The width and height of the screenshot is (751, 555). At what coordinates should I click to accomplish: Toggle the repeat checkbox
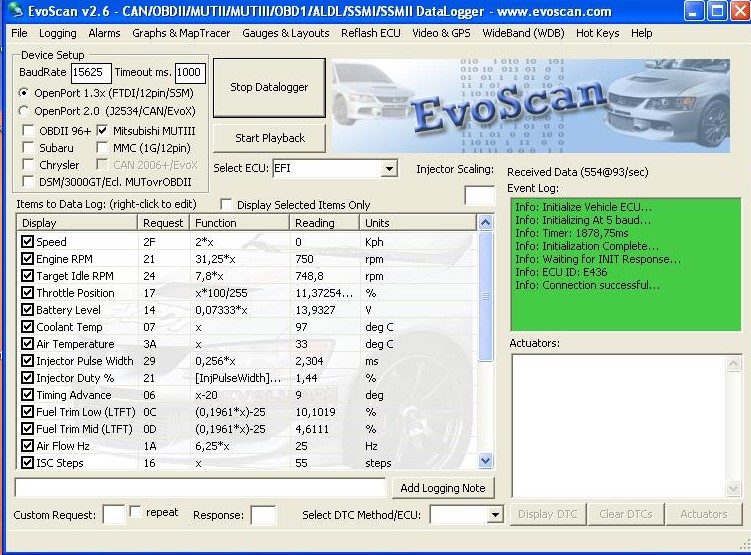136,512
